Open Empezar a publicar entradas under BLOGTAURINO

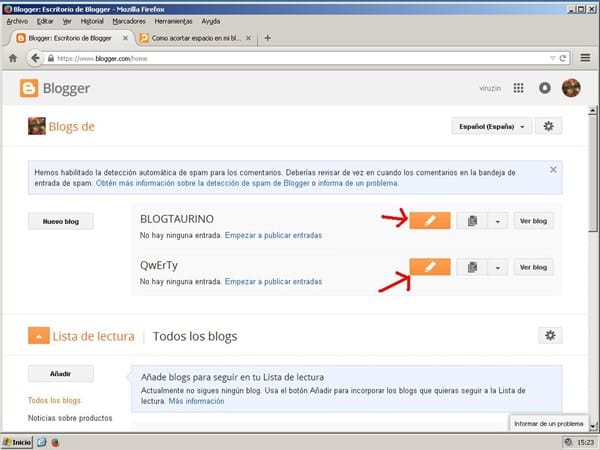pyautogui.click(x=273, y=235)
